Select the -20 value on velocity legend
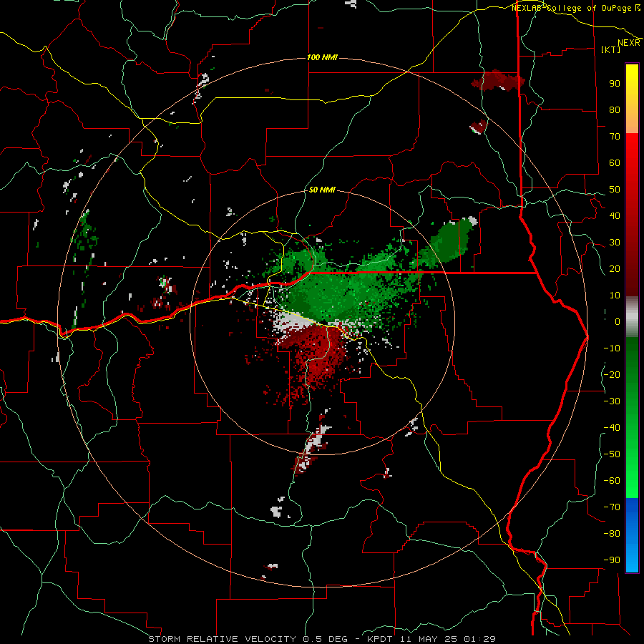Viewport: 644px width, 644px height. [x=612, y=374]
